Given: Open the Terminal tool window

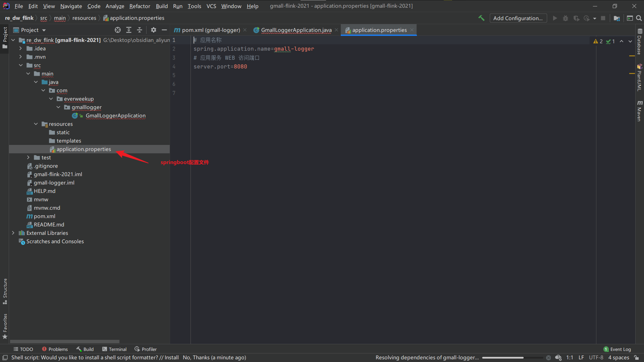Looking at the screenshot, I should [x=114, y=349].
